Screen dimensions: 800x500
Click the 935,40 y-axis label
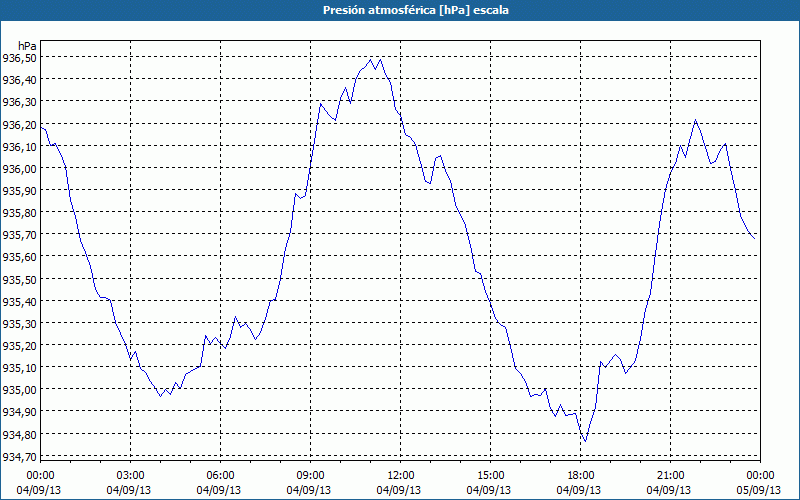tap(19, 301)
